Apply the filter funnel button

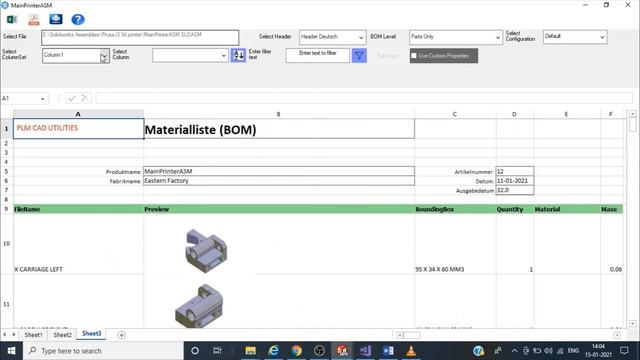point(359,56)
